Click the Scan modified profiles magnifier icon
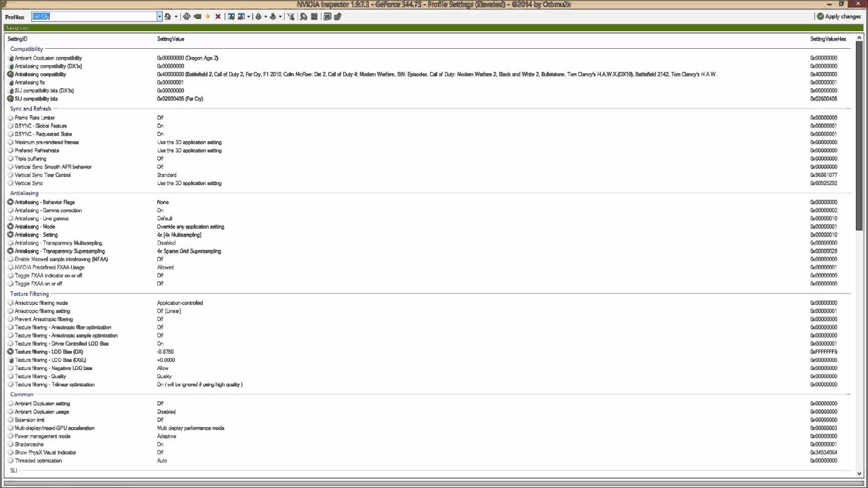The width and height of the screenshot is (868, 488). pyautogui.click(x=303, y=16)
